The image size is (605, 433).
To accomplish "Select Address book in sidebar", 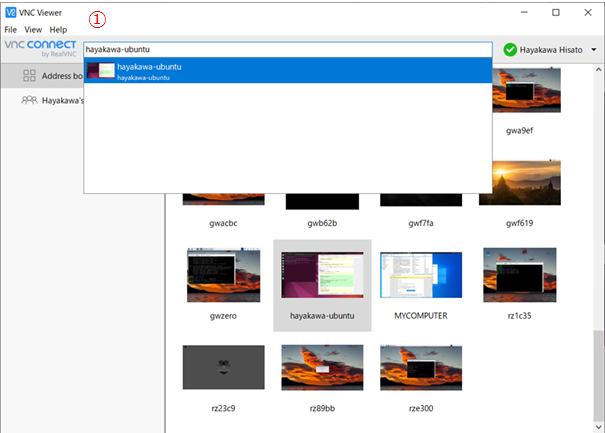I will pyautogui.click(x=60, y=76).
